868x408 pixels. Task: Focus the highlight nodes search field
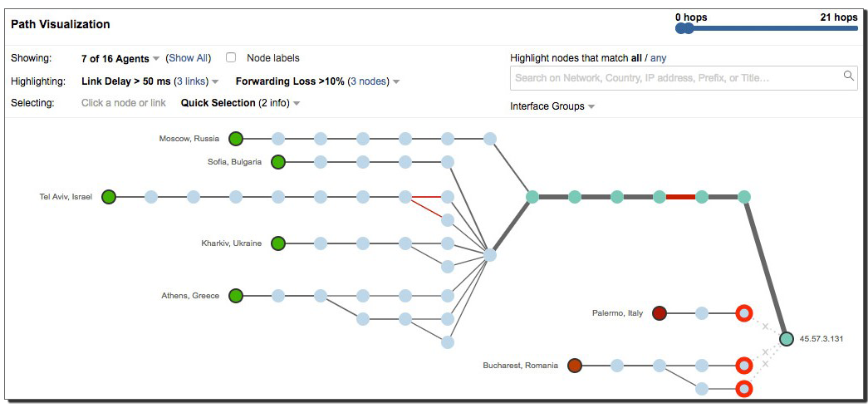coord(673,78)
